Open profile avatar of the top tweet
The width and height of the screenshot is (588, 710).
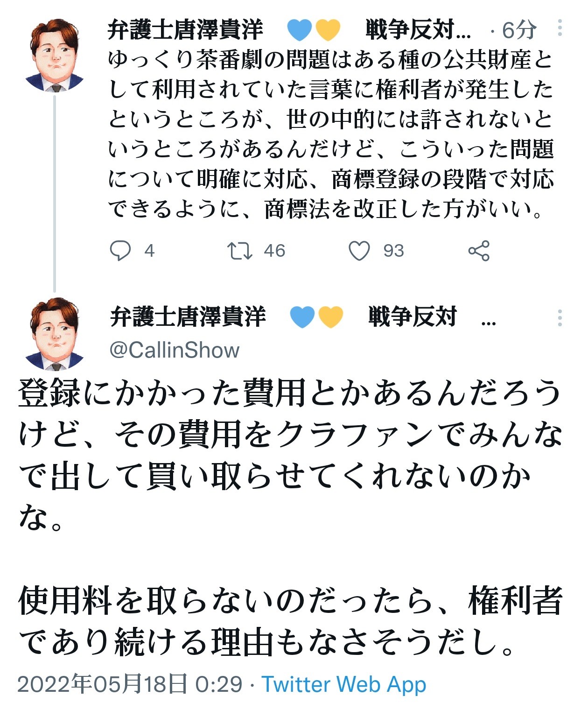[55, 55]
